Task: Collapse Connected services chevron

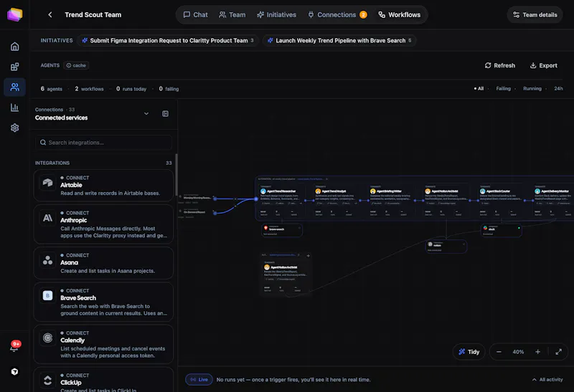Action: [146, 114]
